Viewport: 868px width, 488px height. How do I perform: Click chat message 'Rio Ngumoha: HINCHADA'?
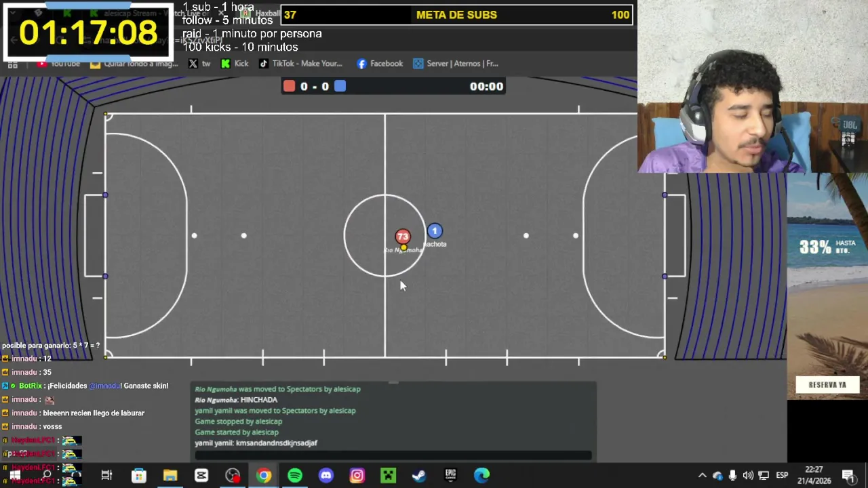tap(237, 400)
